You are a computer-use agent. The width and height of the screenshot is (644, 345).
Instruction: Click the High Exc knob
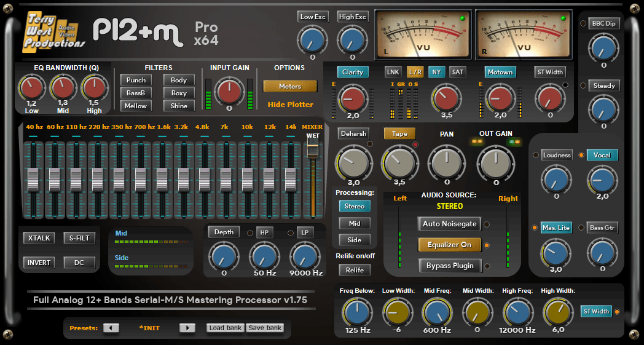coord(352,40)
